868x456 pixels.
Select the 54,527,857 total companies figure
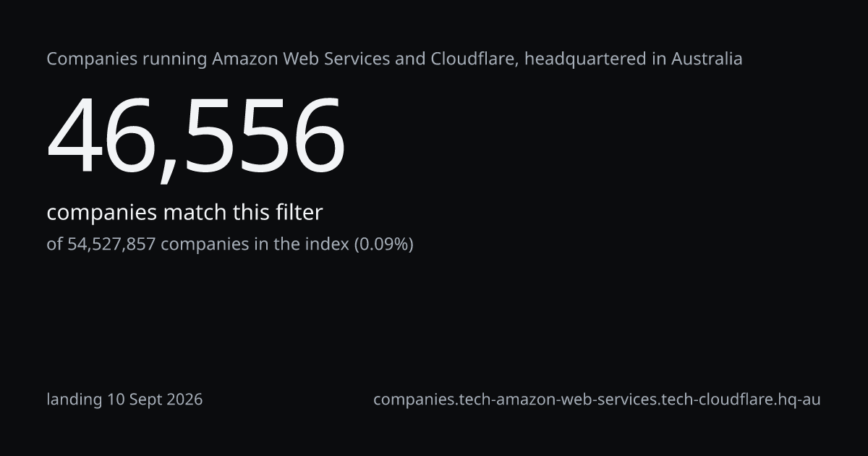click(x=111, y=245)
